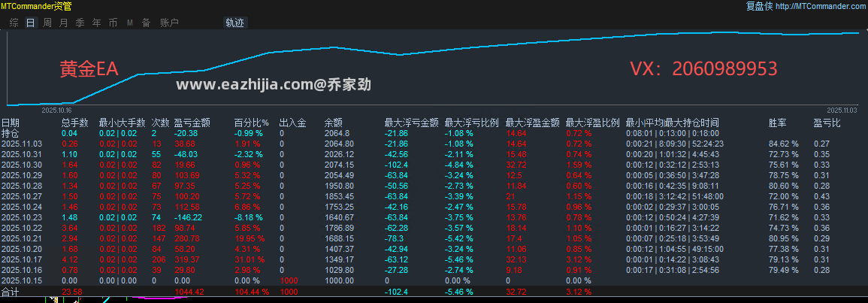Click the 百分比% column header

coord(251,123)
